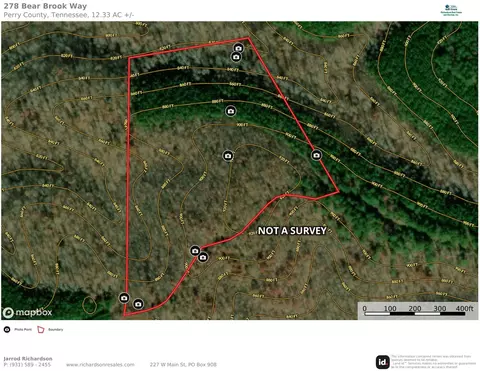Click the Land id disclaimer text

tap(434, 362)
